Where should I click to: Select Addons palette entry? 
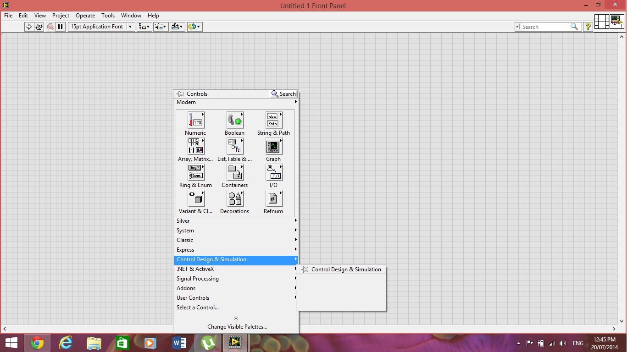(x=236, y=288)
